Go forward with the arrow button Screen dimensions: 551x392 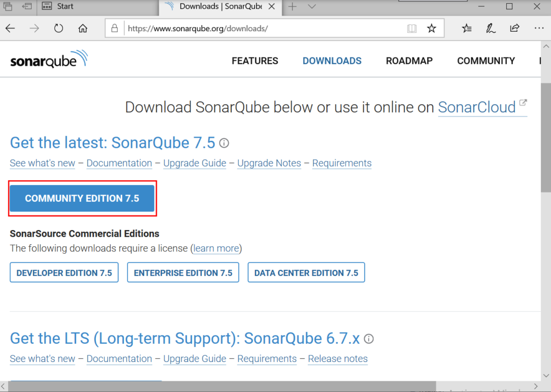click(x=34, y=28)
